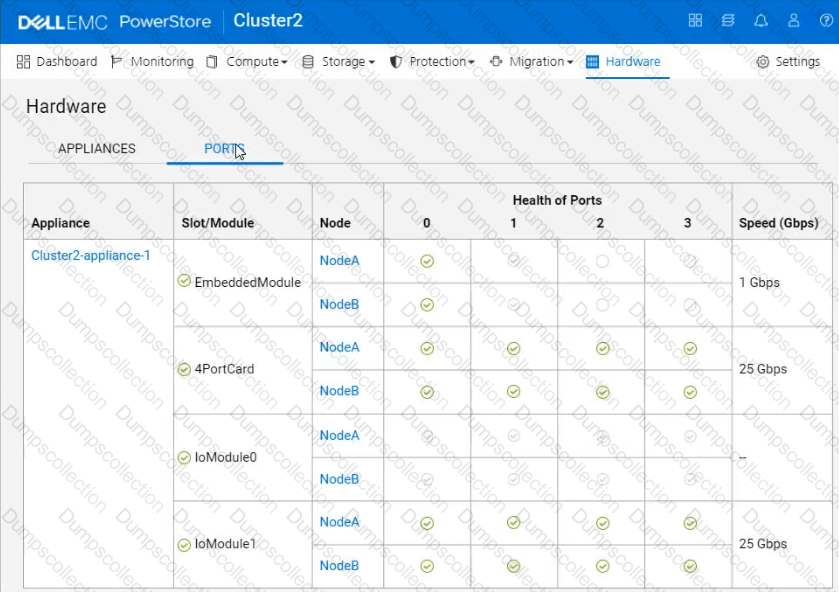
Task: Click the jobs list icon in header
Action: [x=728, y=21]
